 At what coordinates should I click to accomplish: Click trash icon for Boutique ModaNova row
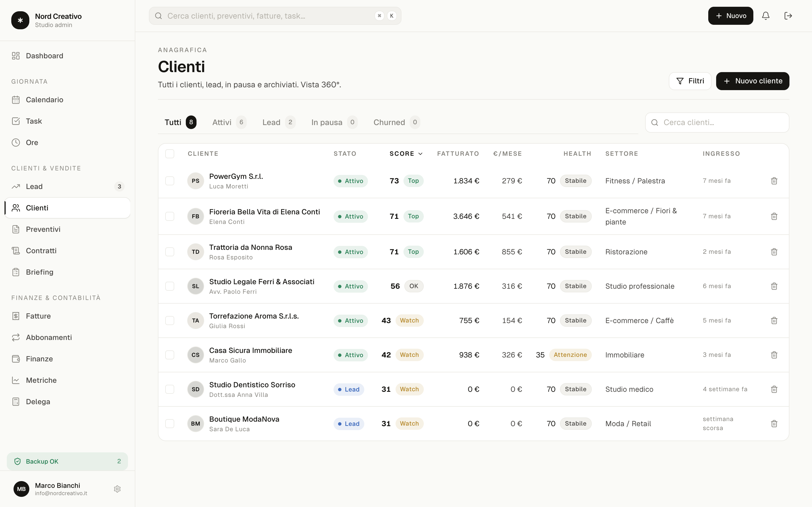click(774, 424)
